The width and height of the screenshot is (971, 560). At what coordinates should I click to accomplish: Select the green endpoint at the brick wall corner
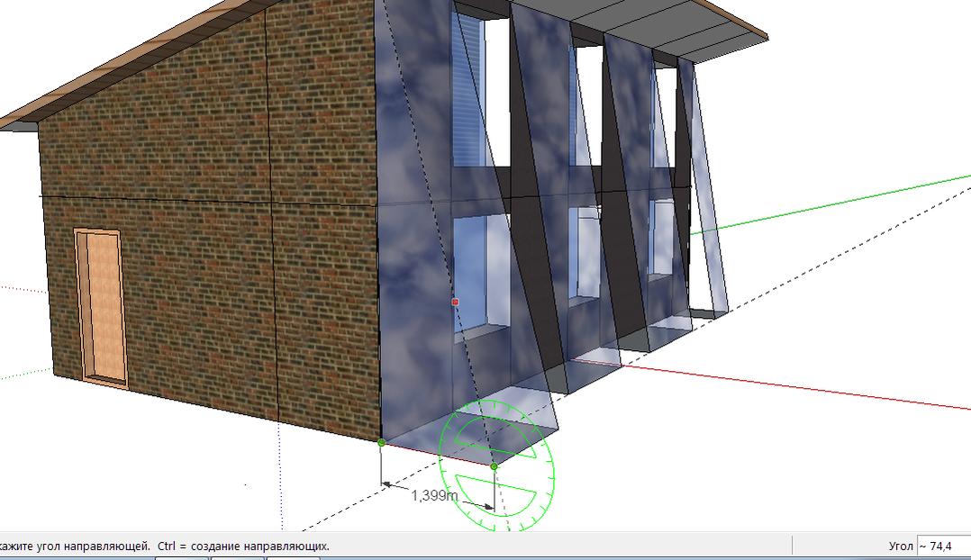click(x=382, y=442)
